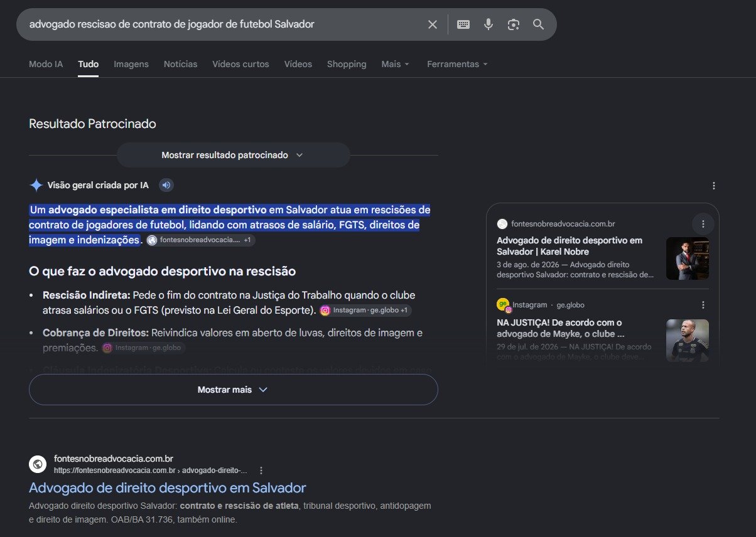Open NA JUSTIÇA Mayke article title
Image resolution: width=756 pixels, height=537 pixels.
[560, 328]
